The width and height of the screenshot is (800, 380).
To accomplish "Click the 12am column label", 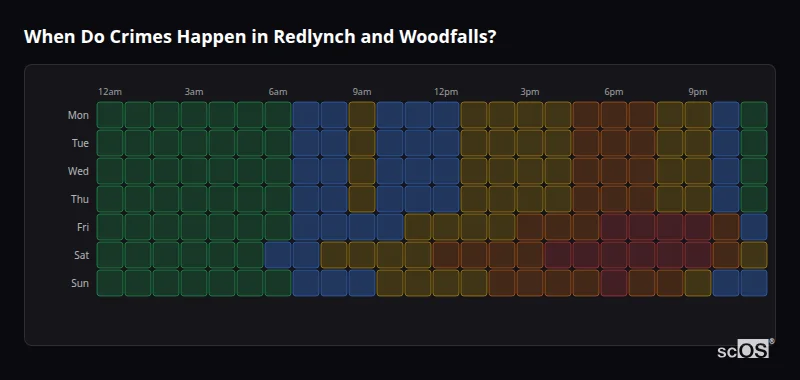I will [110, 92].
